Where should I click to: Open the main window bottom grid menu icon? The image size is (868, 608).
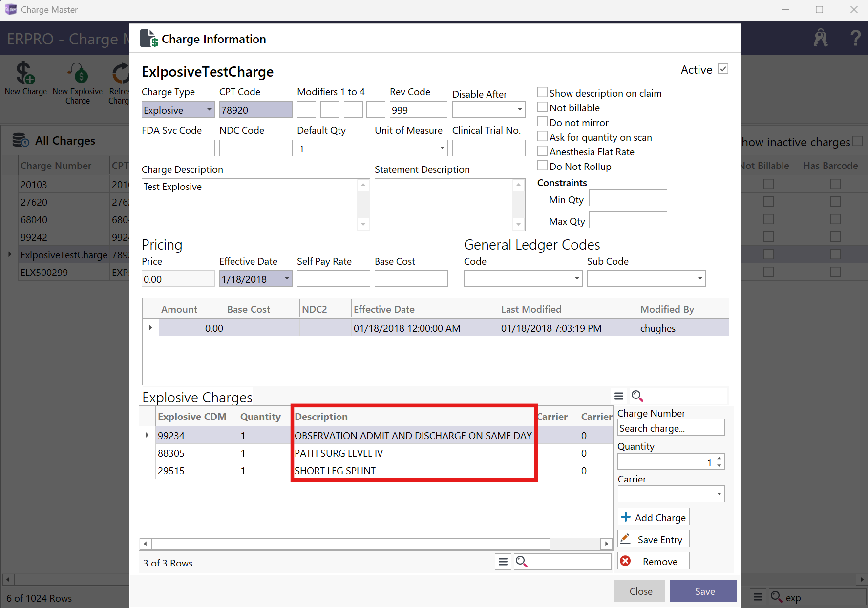point(758,597)
